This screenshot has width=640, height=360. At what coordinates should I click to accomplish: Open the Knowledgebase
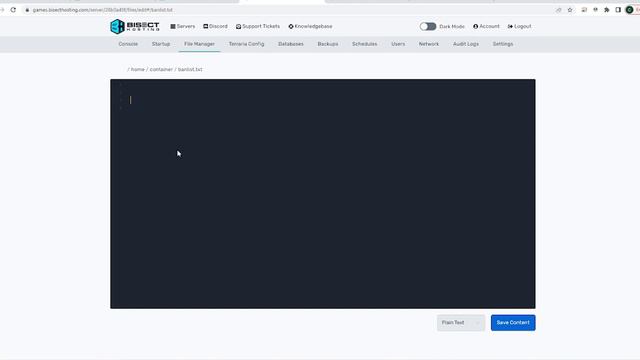(310, 27)
